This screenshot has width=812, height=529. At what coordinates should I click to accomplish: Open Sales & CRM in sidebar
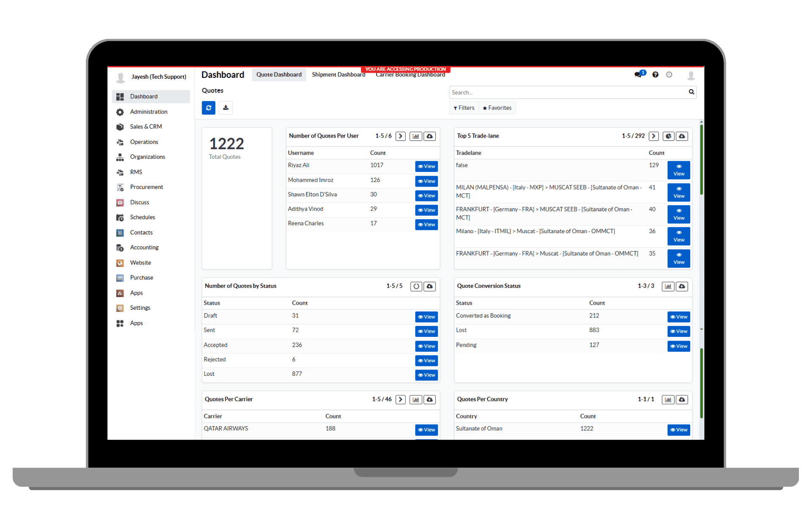point(146,127)
